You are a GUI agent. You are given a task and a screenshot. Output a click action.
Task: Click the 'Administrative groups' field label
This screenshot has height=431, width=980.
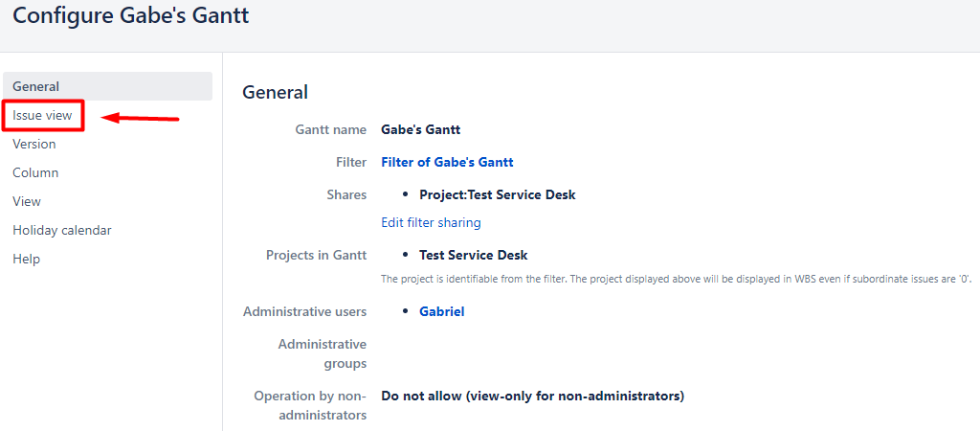(x=322, y=353)
